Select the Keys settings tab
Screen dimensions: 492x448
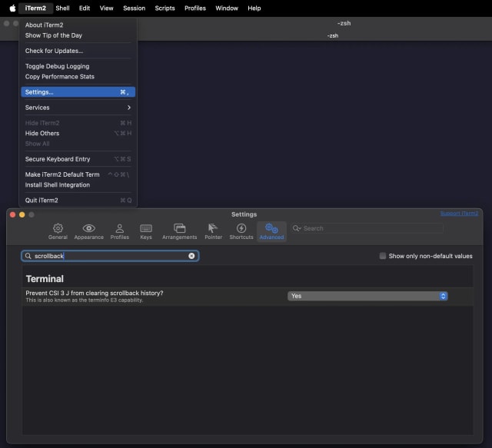click(146, 231)
